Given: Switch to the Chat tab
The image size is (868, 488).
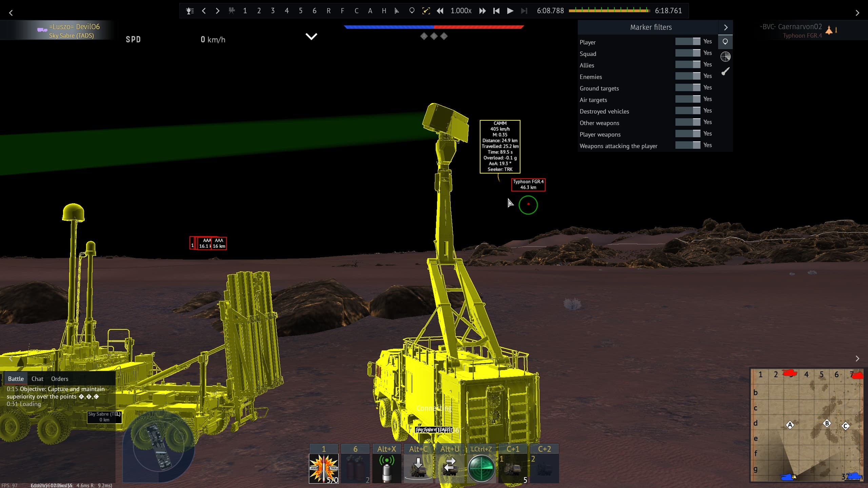Looking at the screenshot, I should tap(37, 379).
